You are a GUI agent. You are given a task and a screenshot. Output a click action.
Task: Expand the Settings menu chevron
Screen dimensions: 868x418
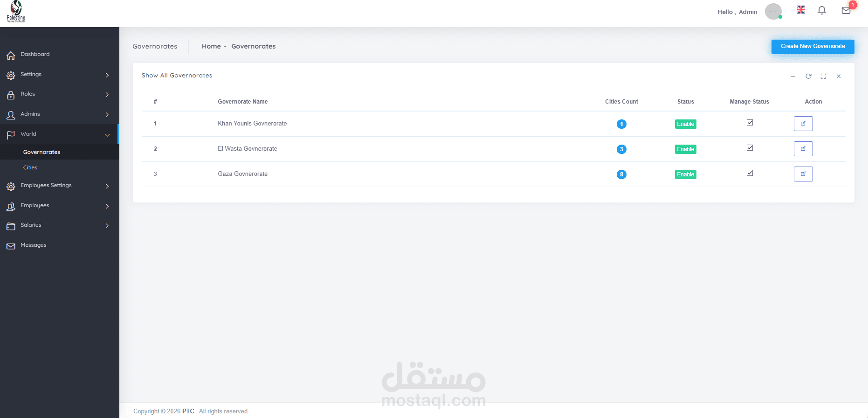pyautogui.click(x=107, y=75)
